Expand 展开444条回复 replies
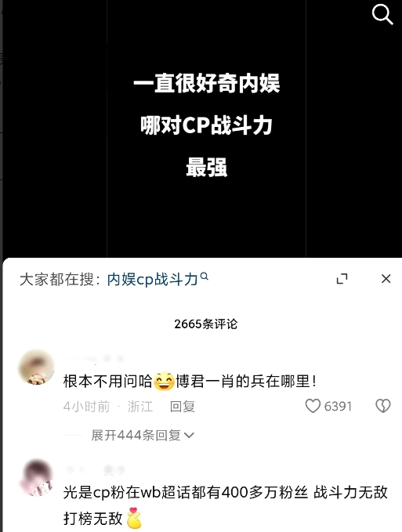402x532 pixels. pyautogui.click(x=142, y=436)
